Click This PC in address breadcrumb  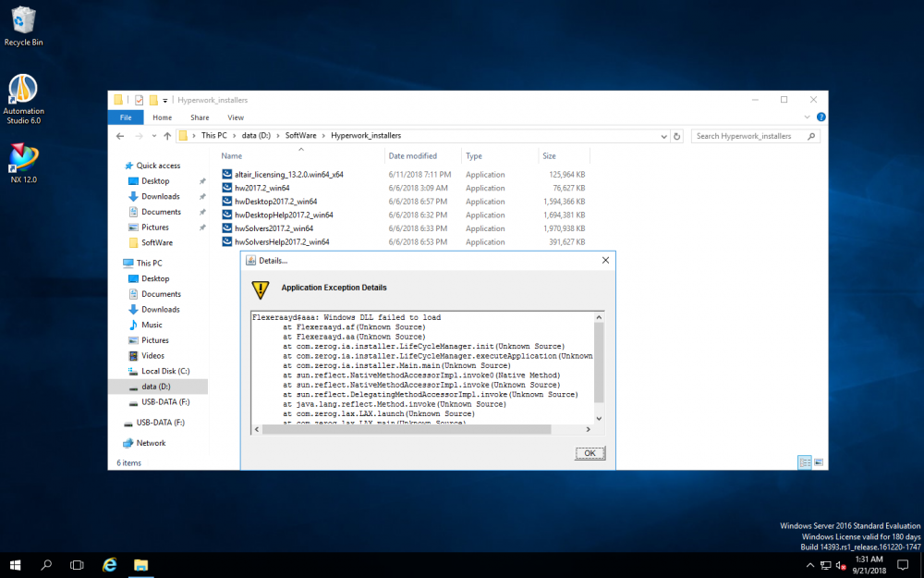(x=214, y=136)
